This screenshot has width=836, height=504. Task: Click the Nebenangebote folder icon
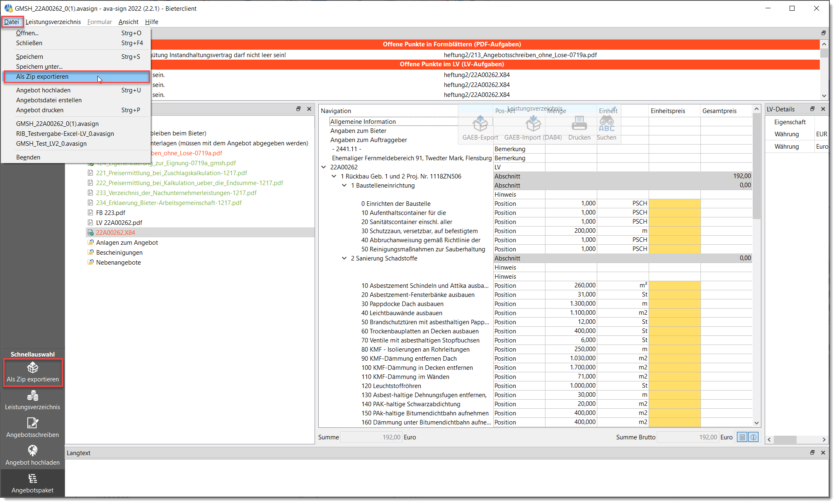pos(90,263)
